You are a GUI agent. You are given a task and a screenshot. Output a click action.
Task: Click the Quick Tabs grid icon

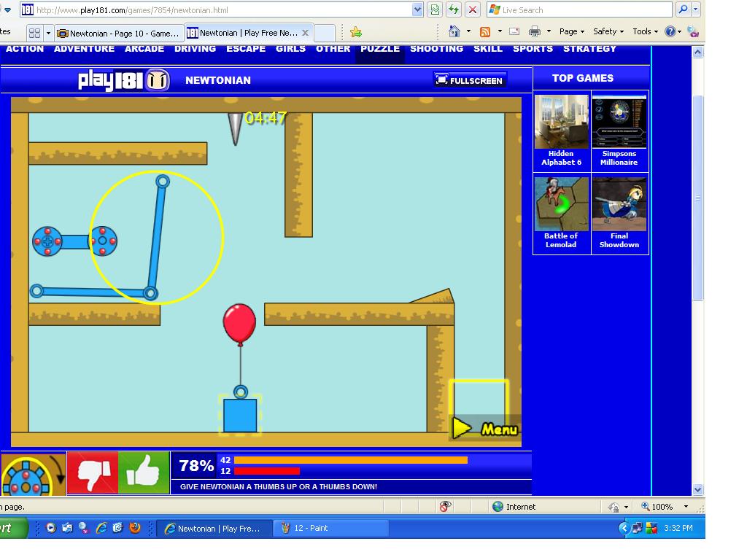coord(35,33)
